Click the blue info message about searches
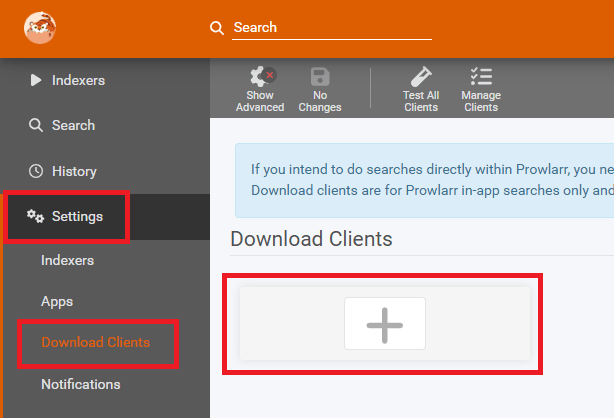614x418 pixels. tap(424, 180)
